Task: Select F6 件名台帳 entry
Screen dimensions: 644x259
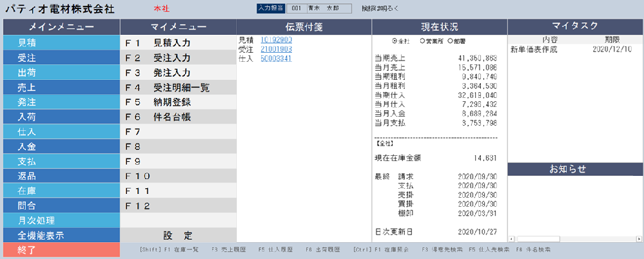Action: coord(177,117)
